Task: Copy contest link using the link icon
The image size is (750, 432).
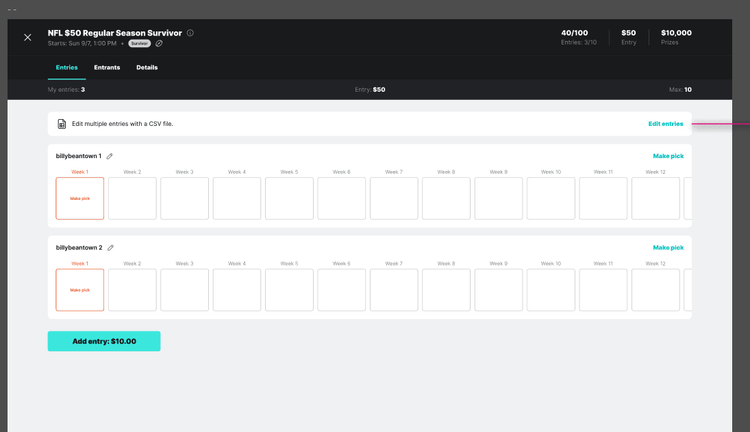Action: pyautogui.click(x=159, y=44)
